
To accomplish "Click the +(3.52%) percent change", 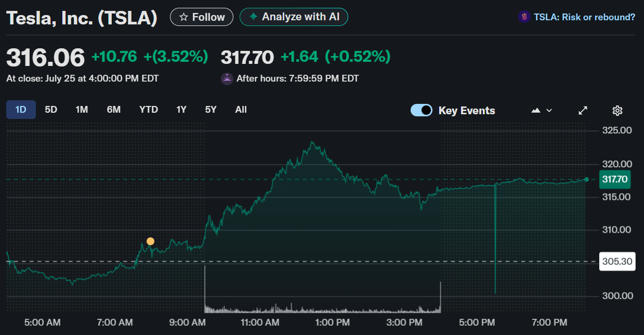I will [x=176, y=56].
